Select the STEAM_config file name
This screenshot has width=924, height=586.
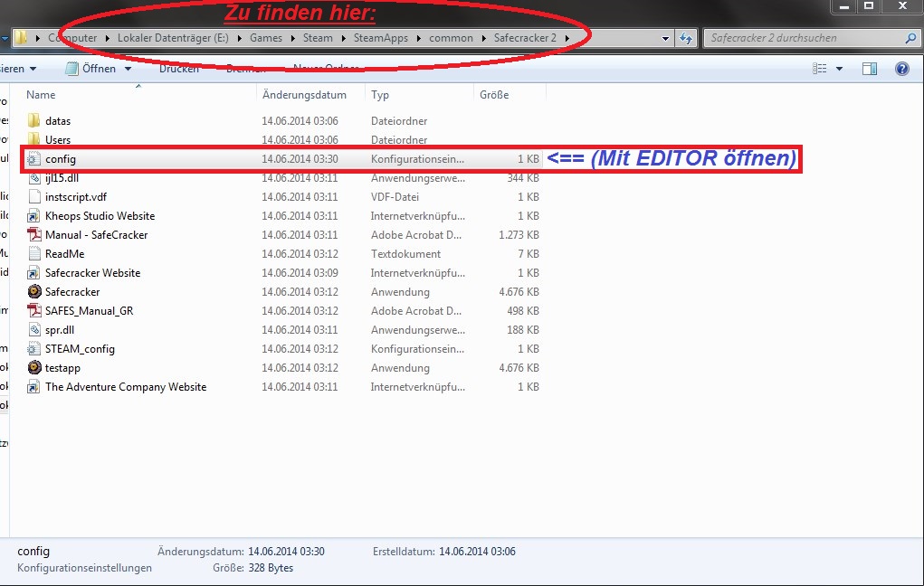80,349
